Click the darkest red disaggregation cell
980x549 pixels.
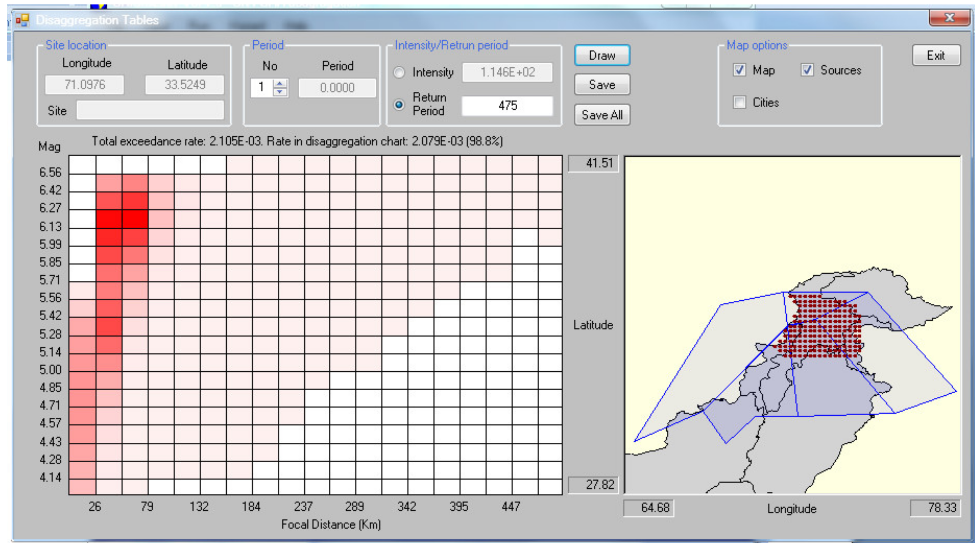(135, 219)
